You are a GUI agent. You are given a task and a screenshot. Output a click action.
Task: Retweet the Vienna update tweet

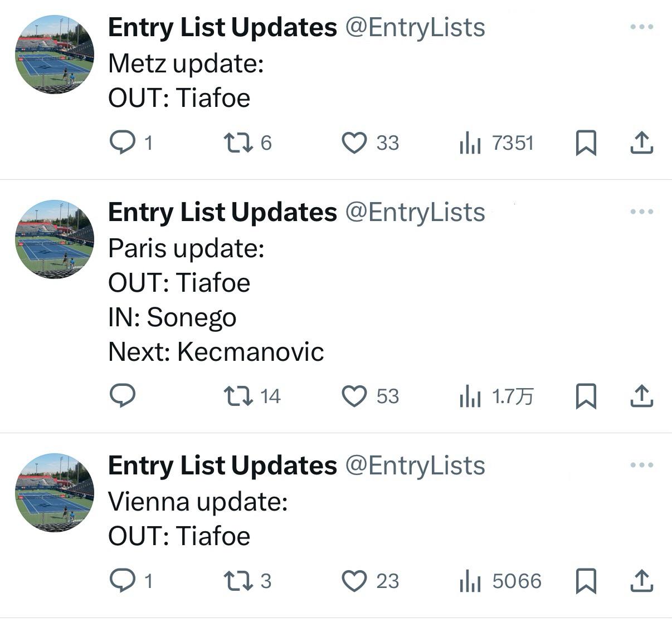tap(238, 581)
